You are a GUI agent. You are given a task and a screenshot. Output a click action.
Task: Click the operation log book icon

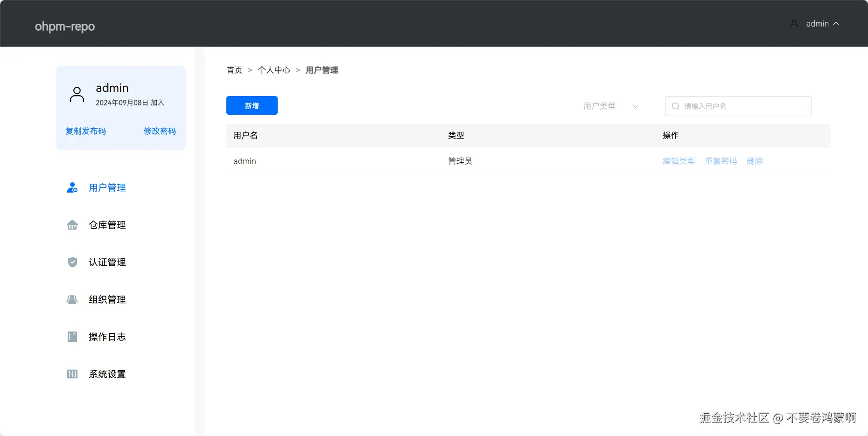click(72, 337)
